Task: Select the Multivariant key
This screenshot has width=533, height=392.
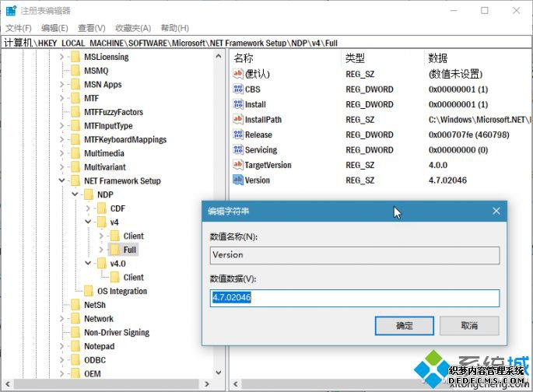Action: point(105,167)
